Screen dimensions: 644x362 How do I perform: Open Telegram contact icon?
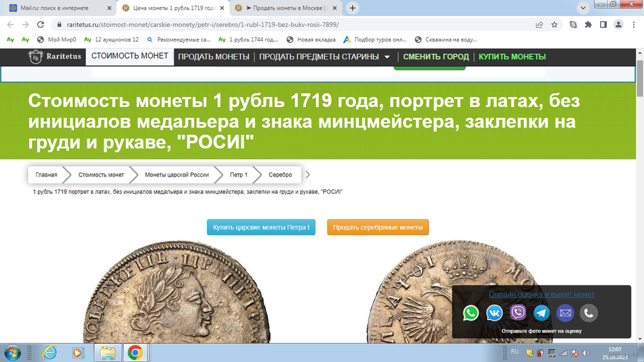click(542, 313)
